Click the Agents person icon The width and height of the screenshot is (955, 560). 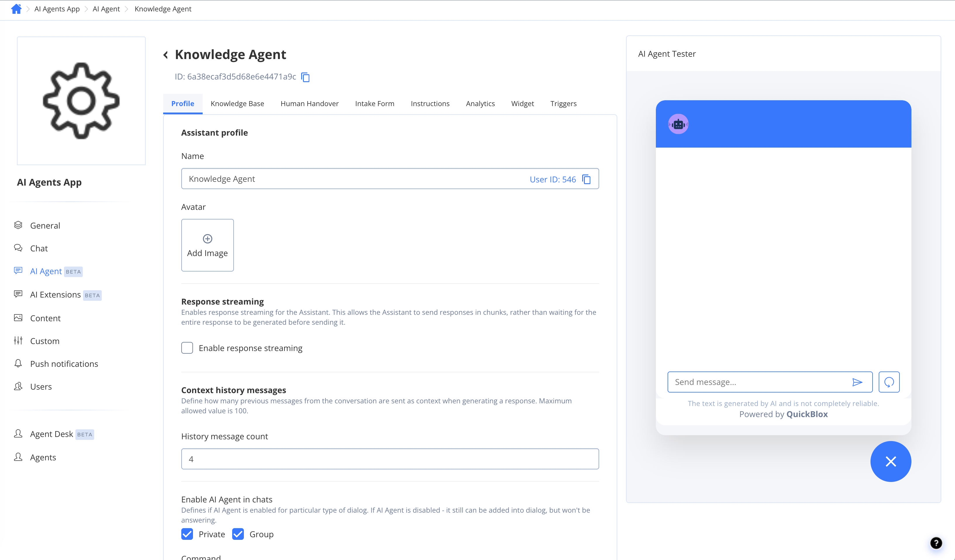pos(18,457)
